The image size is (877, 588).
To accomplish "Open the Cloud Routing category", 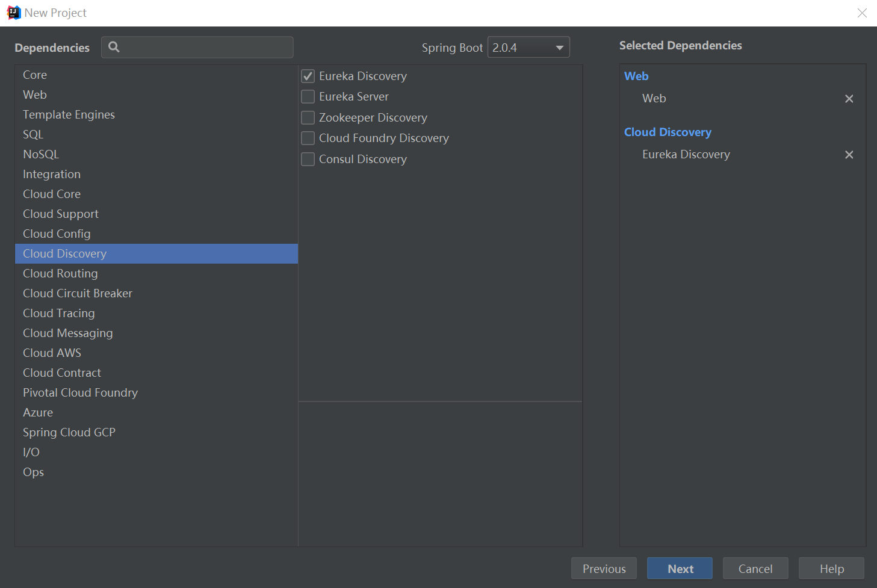I will pos(156,273).
